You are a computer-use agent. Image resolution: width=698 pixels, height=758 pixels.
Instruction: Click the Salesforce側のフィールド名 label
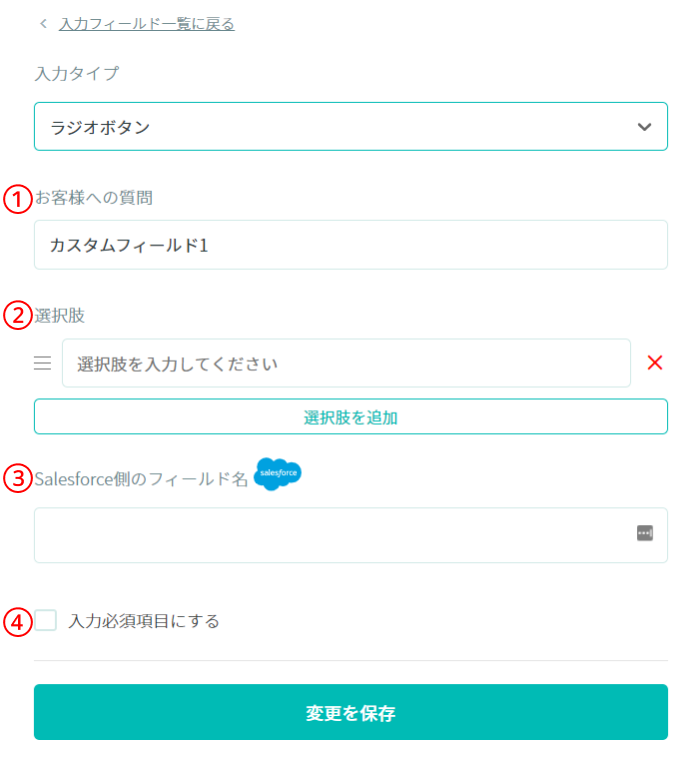click(x=141, y=479)
